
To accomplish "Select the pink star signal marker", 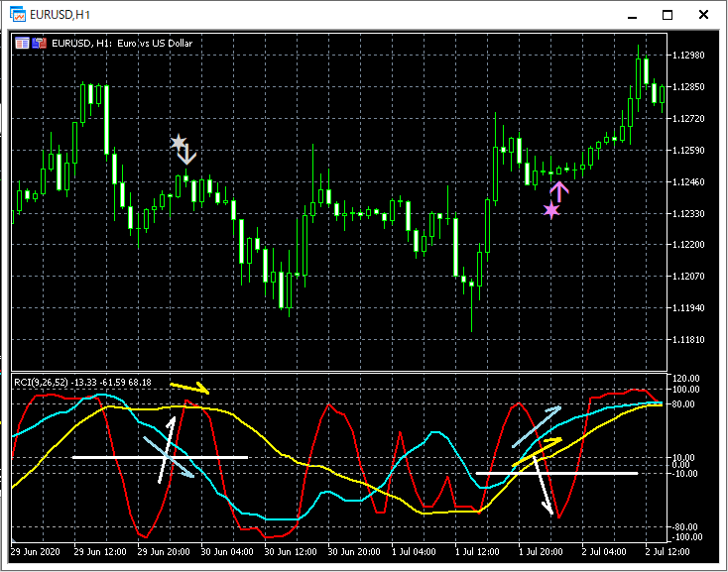I will [551, 210].
